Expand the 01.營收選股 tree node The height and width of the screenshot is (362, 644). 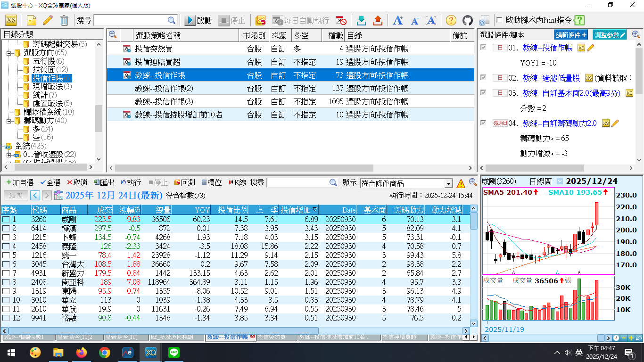[x=9, y=155]
